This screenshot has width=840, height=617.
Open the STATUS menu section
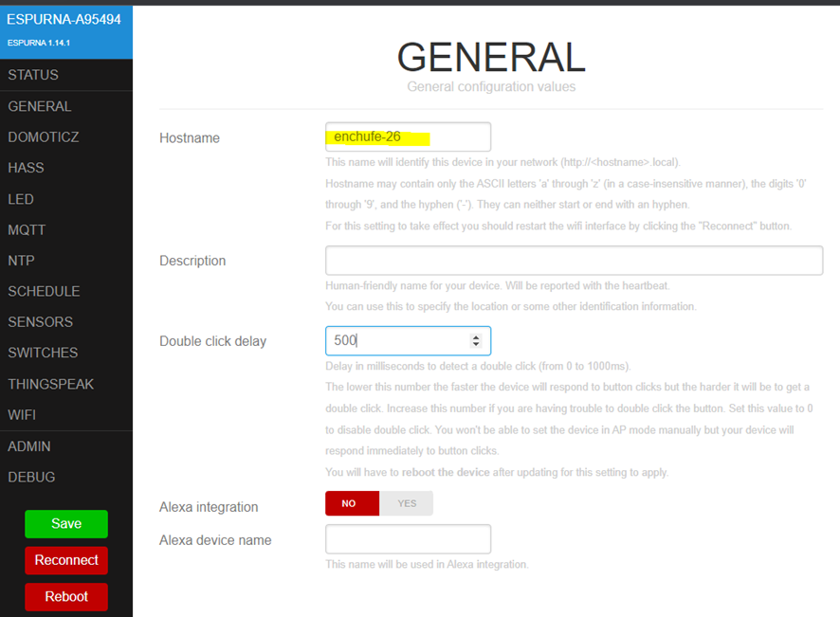pos(33,75)
